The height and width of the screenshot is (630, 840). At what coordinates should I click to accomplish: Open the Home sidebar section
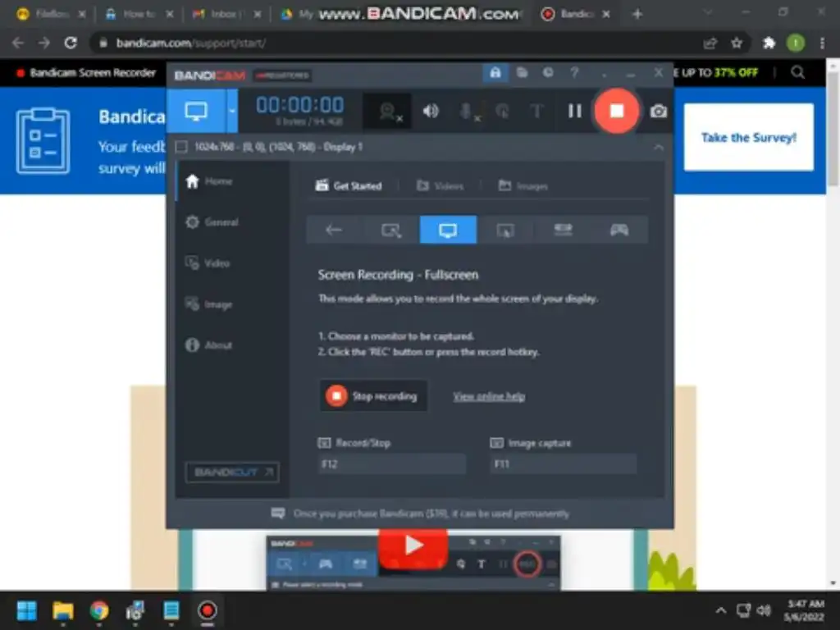point(209,181)
